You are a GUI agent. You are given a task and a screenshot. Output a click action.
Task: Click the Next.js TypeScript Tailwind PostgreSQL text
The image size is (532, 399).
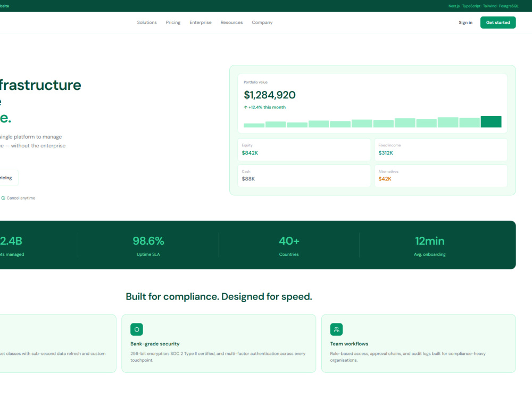483,6
